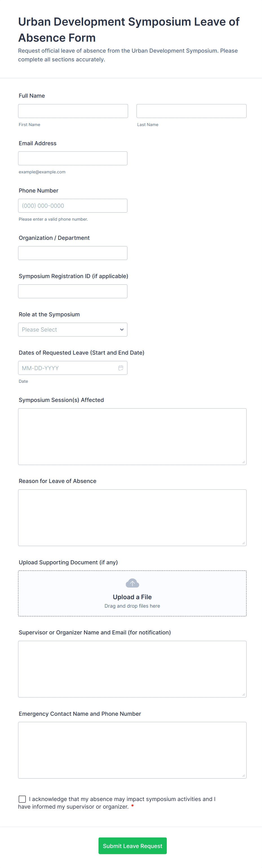
Task: Focus the Organization / Department field
Action: [72, 253]
